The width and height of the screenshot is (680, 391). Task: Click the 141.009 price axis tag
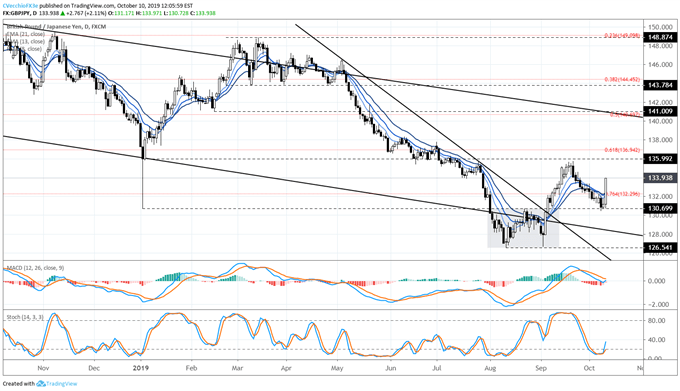coord(660,111)
